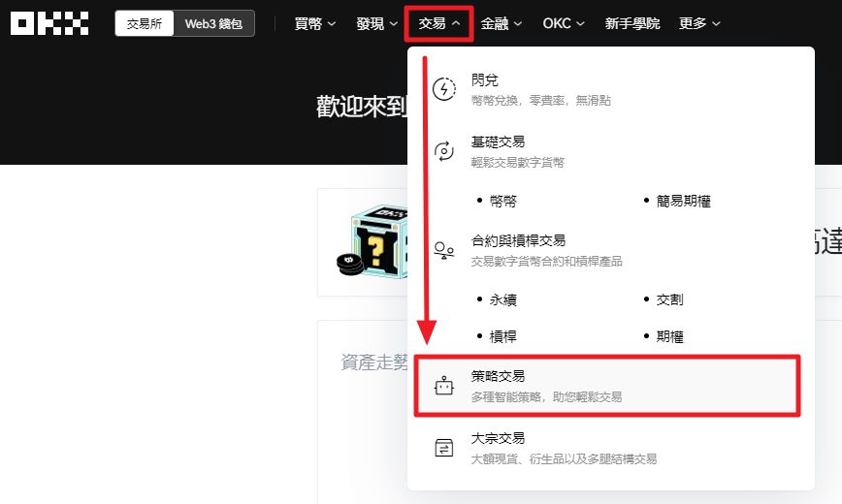Click the 幣幣 spot trading link
Image resolution: width=842 pixels, height=504 pixels.
tap(503, 201)
